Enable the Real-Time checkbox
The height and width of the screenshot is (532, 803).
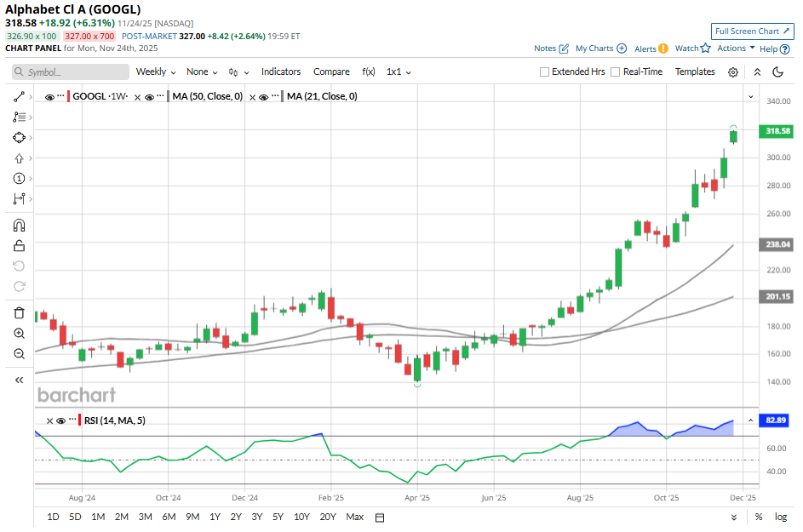[615, 72]
